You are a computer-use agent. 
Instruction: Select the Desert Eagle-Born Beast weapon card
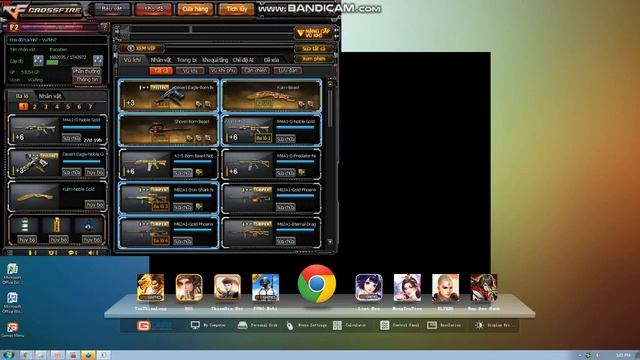169,96
